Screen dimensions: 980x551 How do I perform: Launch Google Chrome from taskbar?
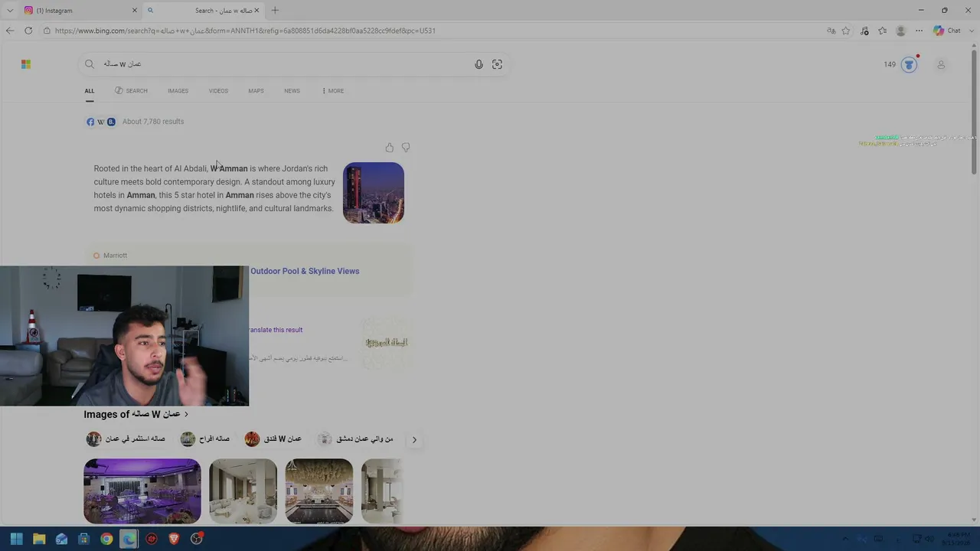point(106,539)
